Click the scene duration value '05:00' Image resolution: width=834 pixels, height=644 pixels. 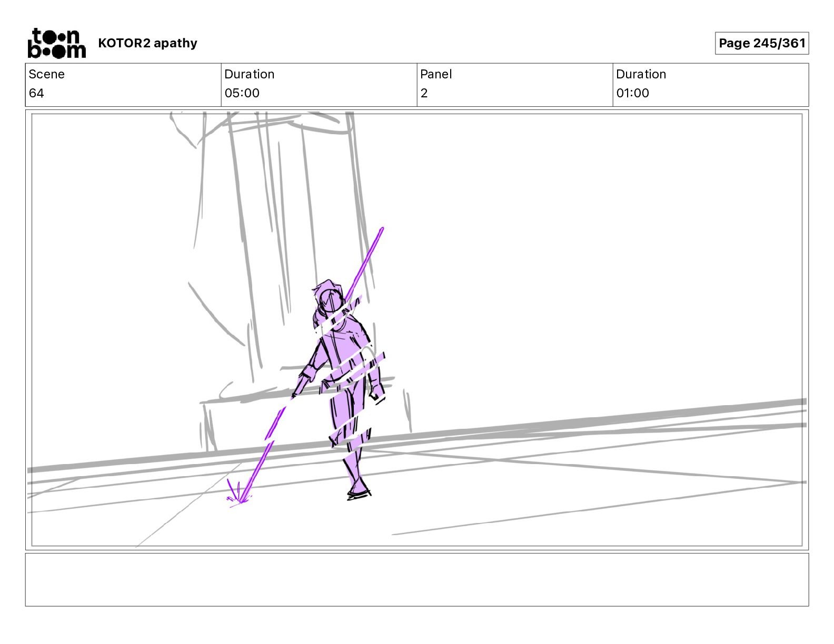[242, 93]
